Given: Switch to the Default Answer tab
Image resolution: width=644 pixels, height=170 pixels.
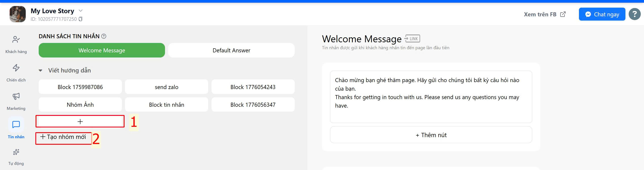Looking at the screenshot, I should (231, 50).
